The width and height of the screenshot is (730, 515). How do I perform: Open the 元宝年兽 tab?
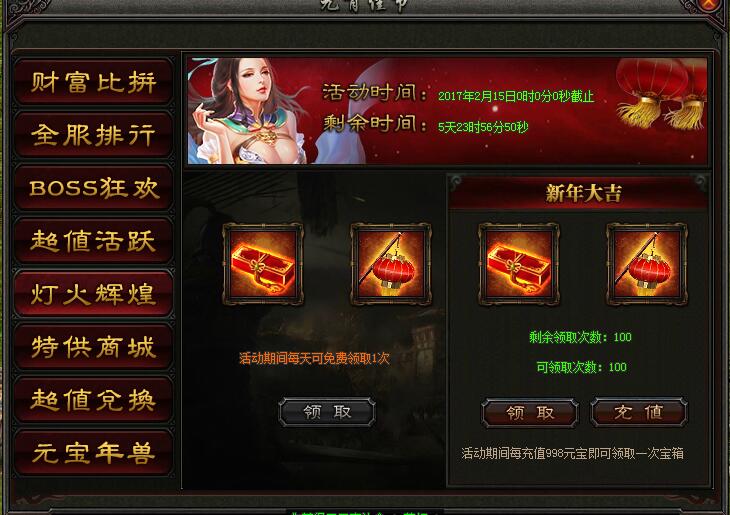(94, 453)
